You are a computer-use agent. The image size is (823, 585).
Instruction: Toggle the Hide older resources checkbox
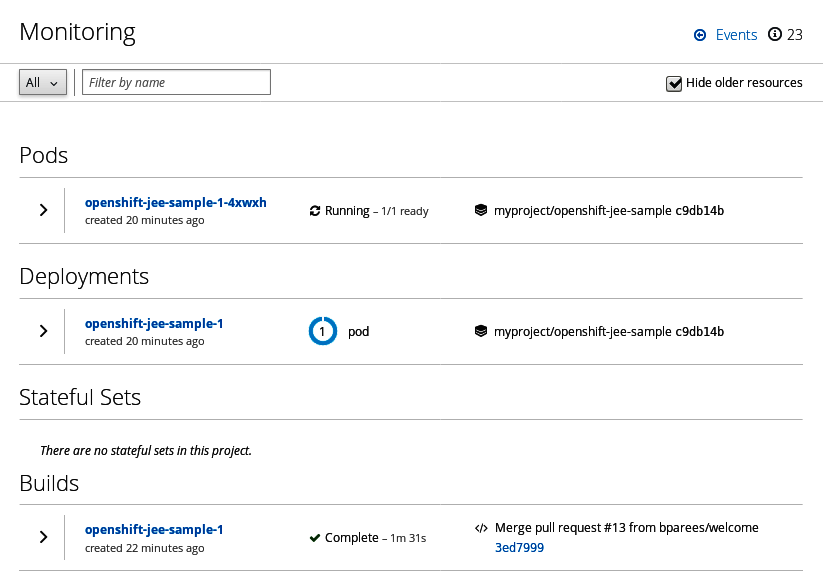674,83
